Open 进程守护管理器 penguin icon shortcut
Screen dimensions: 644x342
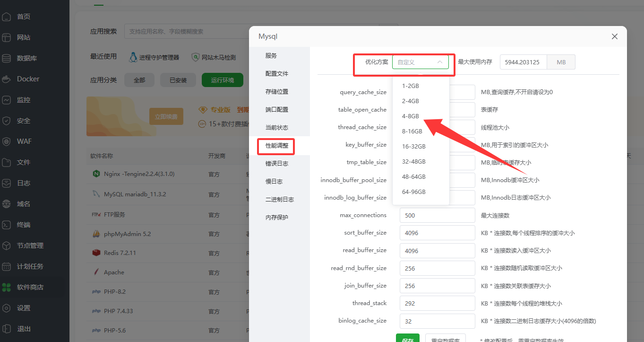[x=133, y=57]
